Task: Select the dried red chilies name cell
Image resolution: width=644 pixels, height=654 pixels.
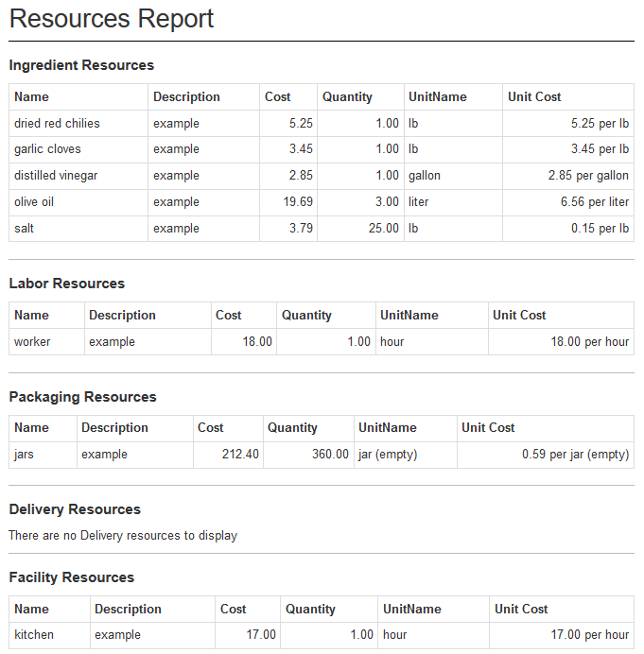Action: coord(57,123)
